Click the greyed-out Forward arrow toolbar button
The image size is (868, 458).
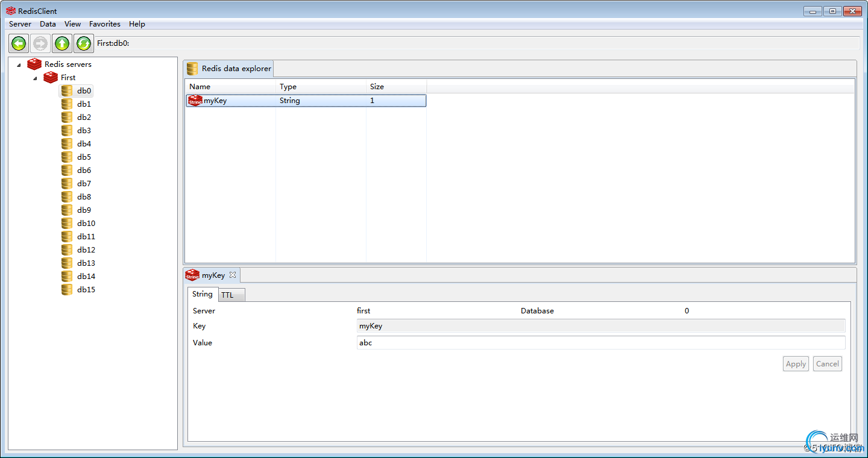tap(40, 43)
